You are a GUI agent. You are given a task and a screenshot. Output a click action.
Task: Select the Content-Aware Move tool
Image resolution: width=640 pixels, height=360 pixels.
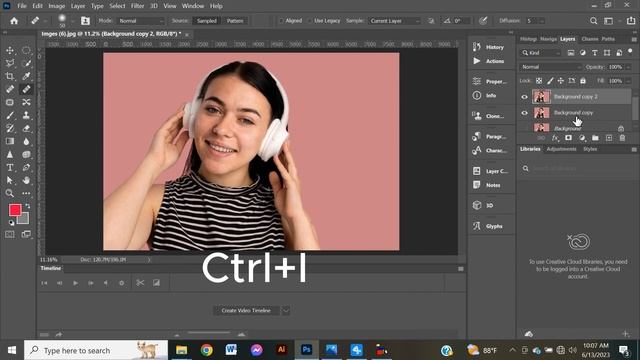[x=26, y=102]
